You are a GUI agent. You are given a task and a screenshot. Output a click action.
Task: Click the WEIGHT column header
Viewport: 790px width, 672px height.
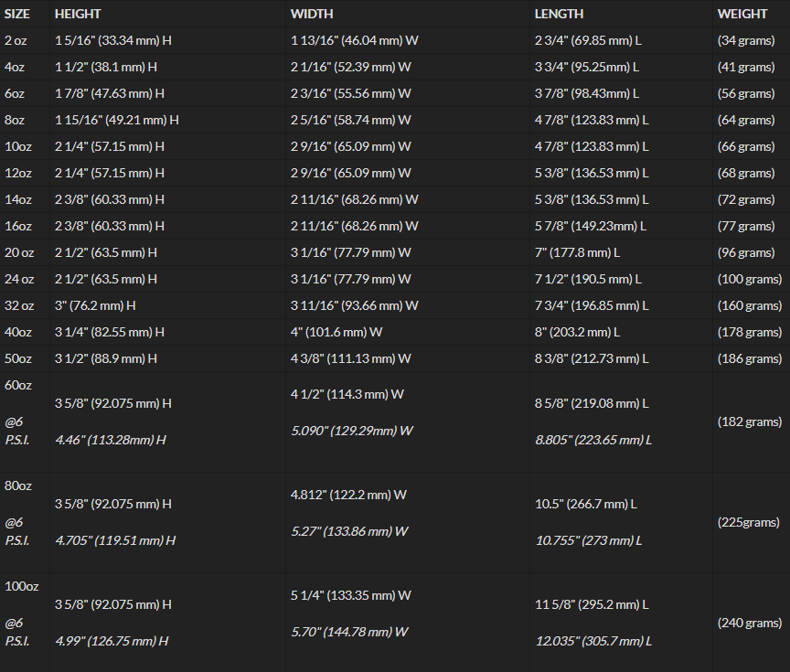click(742, 14)
